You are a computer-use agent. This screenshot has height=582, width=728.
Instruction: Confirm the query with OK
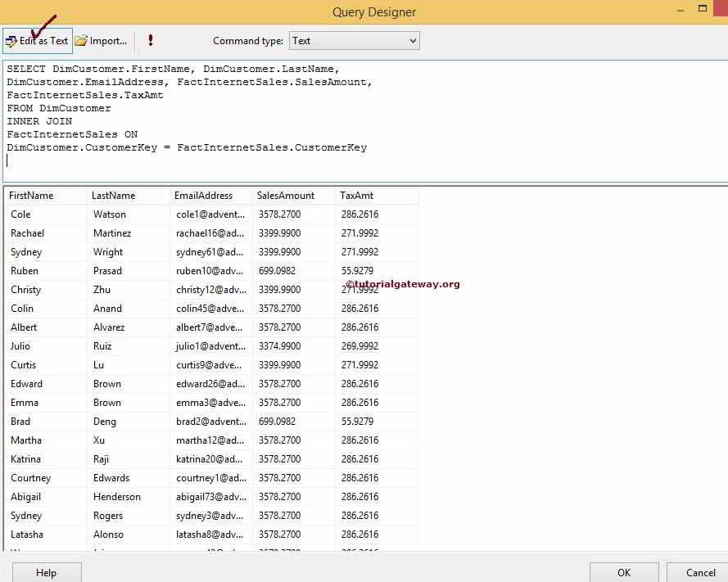coord(623,571)
